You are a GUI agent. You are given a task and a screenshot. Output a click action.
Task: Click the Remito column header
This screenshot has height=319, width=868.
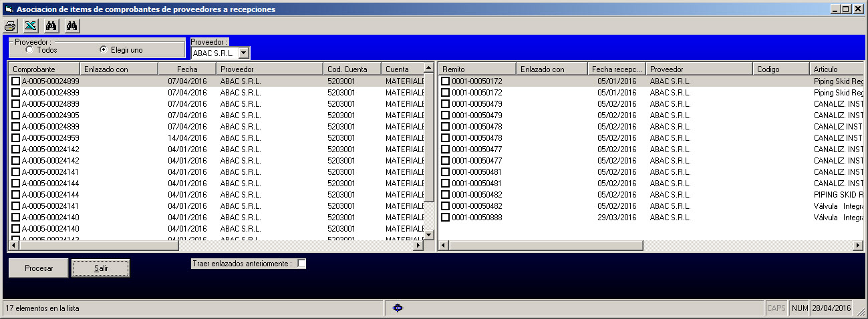477,69
